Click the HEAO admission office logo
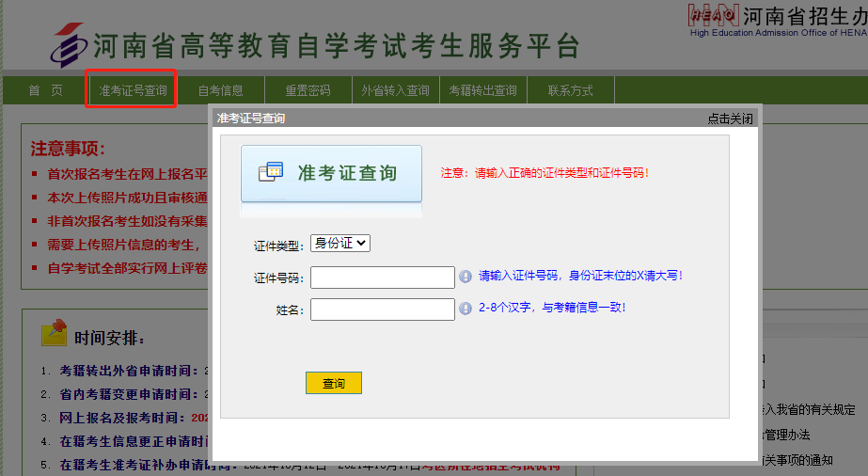Image resolution: width=868 pixels, height=476 pixels. click(713, 13)
